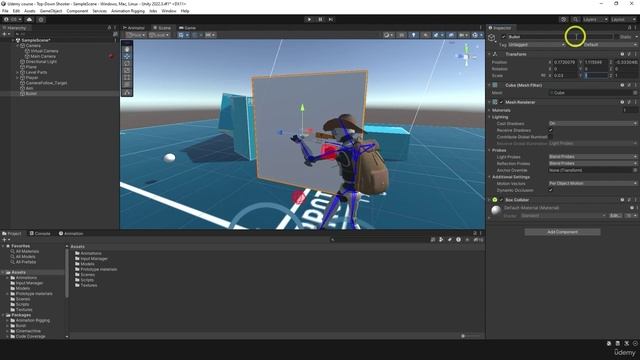
Task: Open the Component menu
Action: click(77, 11)
